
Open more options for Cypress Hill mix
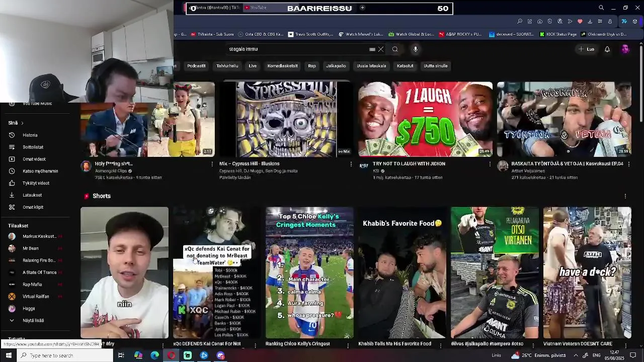pos(351,164)
